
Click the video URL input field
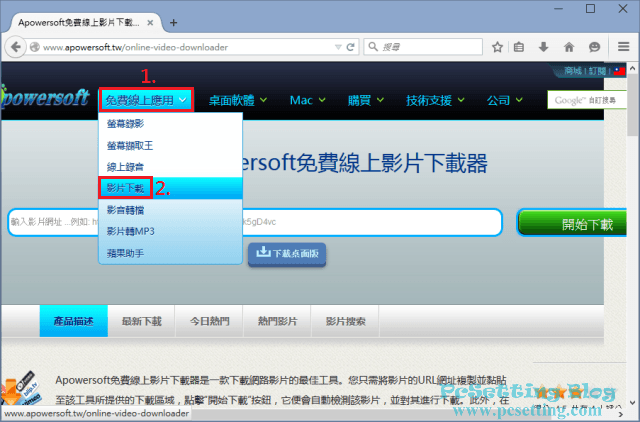255,222
